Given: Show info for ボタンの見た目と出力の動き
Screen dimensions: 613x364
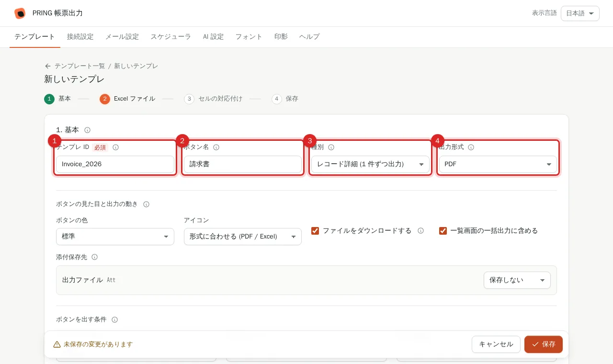Looking at the screenshot, I should tap(146, 204).
